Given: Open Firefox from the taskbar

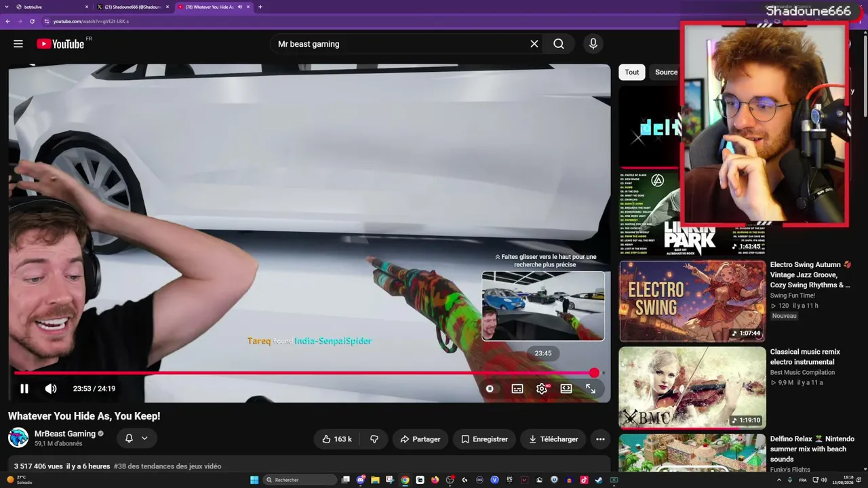Looking at the screenshot, I should [435, 480].
